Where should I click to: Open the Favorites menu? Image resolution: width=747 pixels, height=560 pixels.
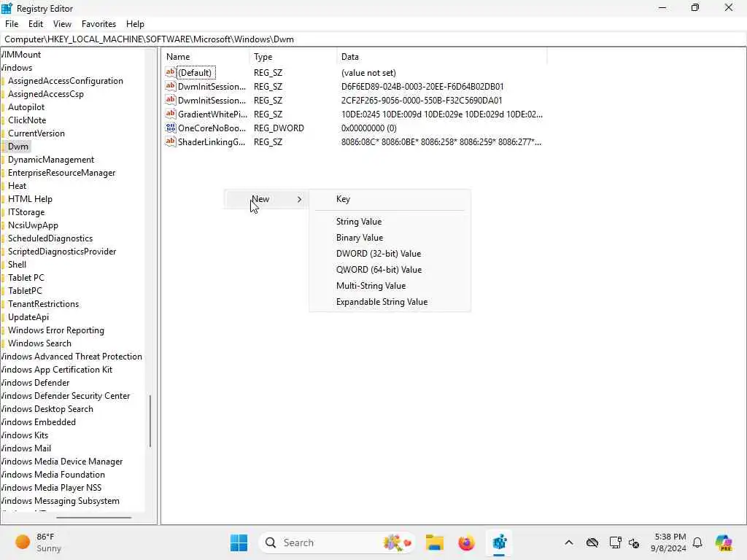click(98, 24)
